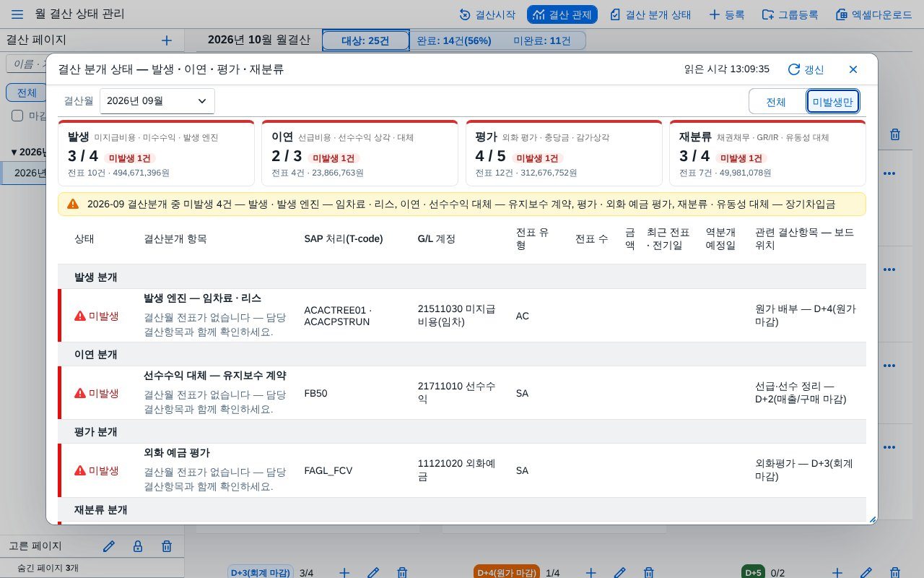Viewport: 924px width, 578px height.
Task: Click the trash icon at top right board
Action: (895, 134)
